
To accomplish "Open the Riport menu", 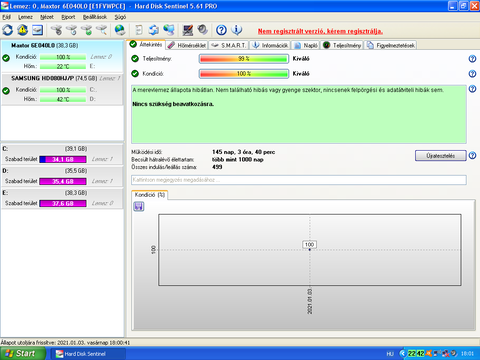I will click(68, 17).
